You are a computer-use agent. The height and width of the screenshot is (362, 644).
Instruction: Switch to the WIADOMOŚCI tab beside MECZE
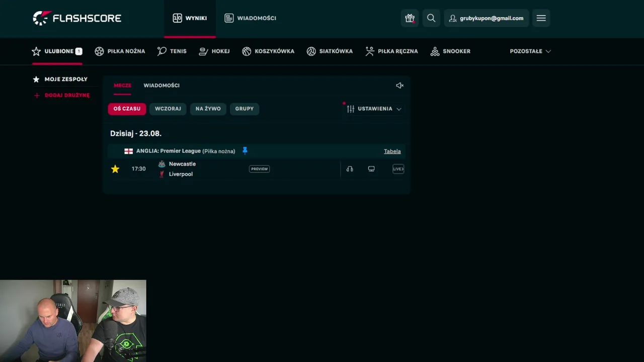(x=162, y=85)
